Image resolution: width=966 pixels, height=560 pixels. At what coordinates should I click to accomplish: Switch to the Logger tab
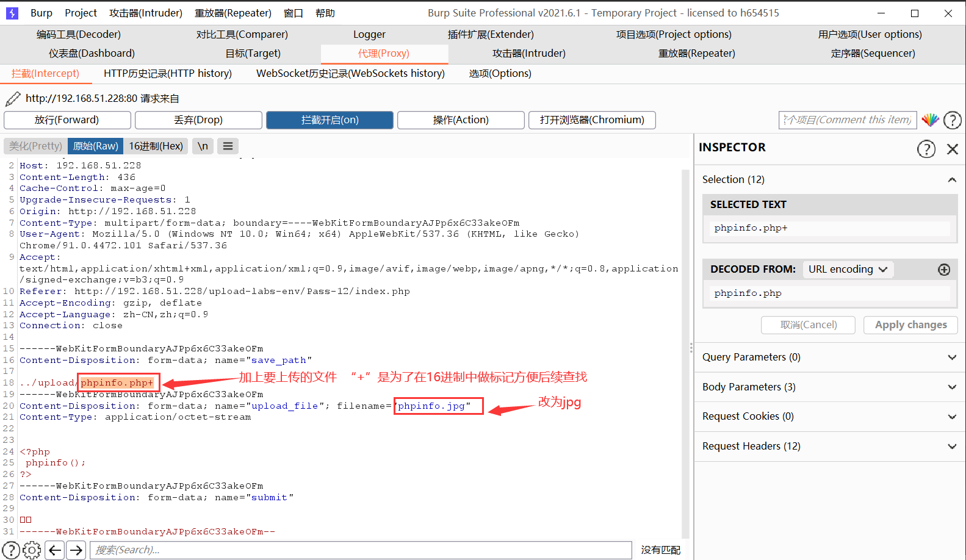369,34
